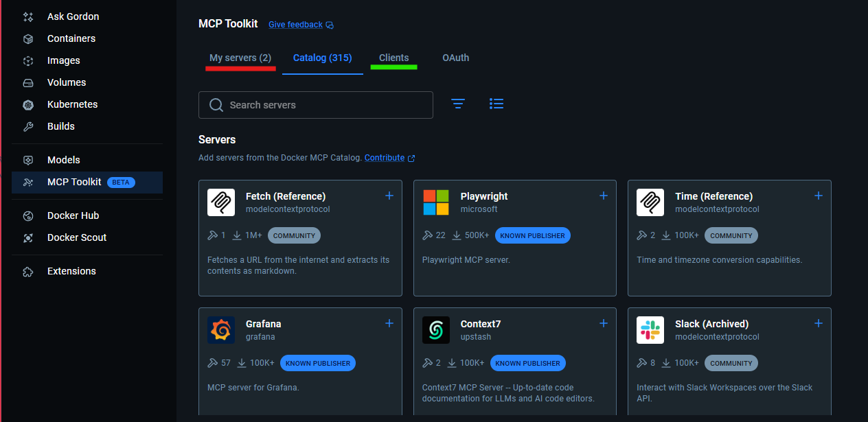Click the Playwright Microsoft logo
The width and height of the screenshot is (868, 422).
(x=436, y=202)
